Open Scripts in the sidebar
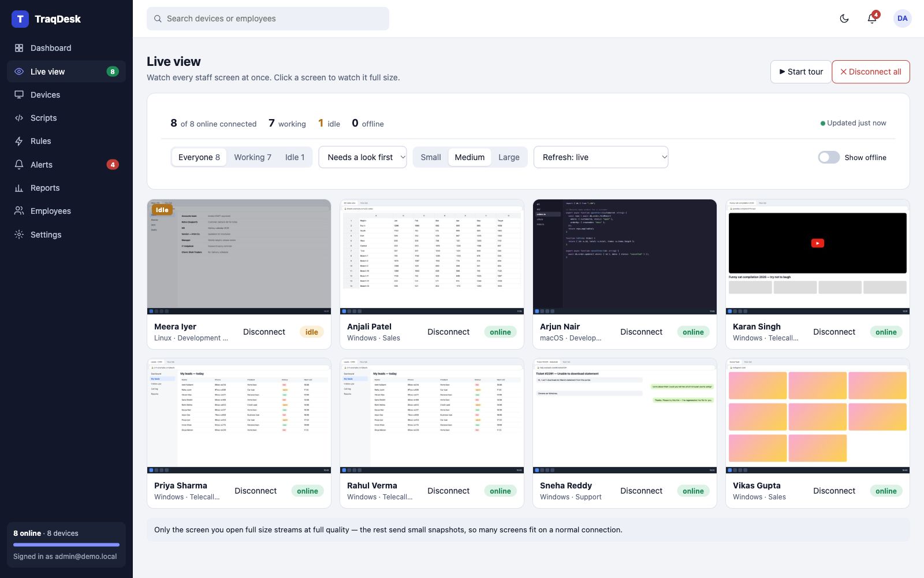Viewport: 924px width, 578px height. [66, 118]
